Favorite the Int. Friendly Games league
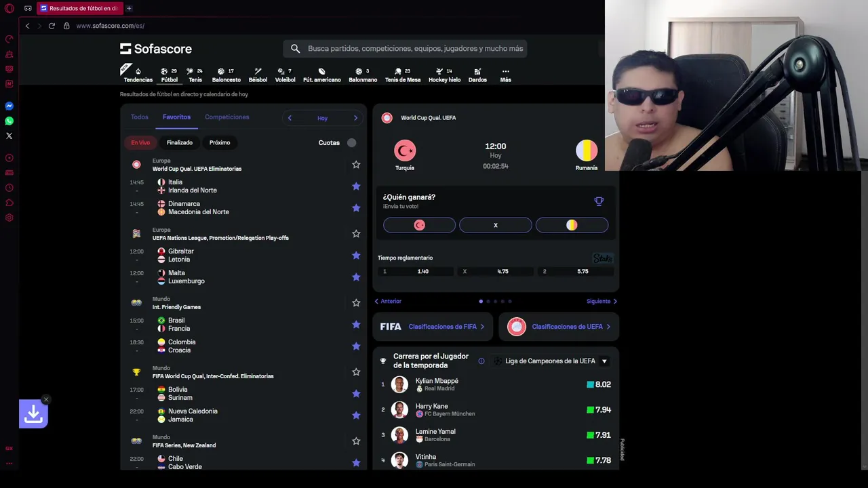The height and width of the screenshot is (488, 868). click(356, 303)
